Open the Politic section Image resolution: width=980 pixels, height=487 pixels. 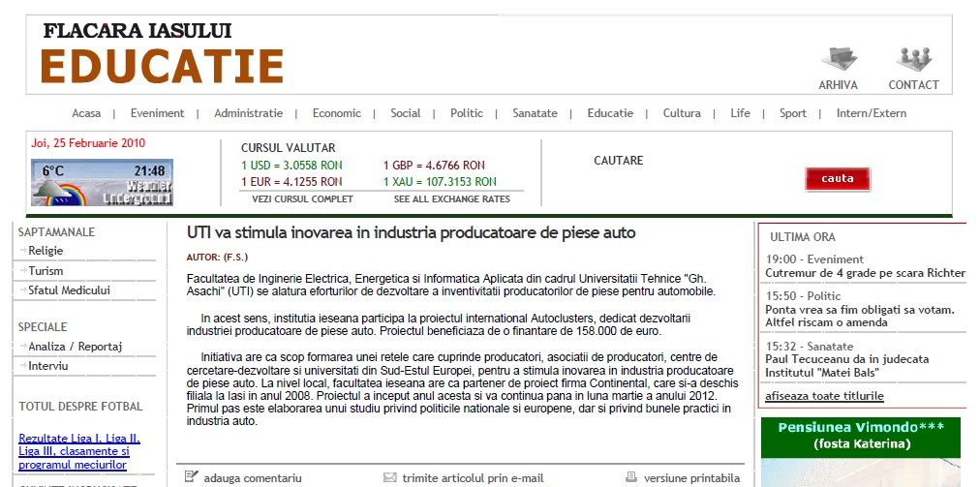(467, 113)
